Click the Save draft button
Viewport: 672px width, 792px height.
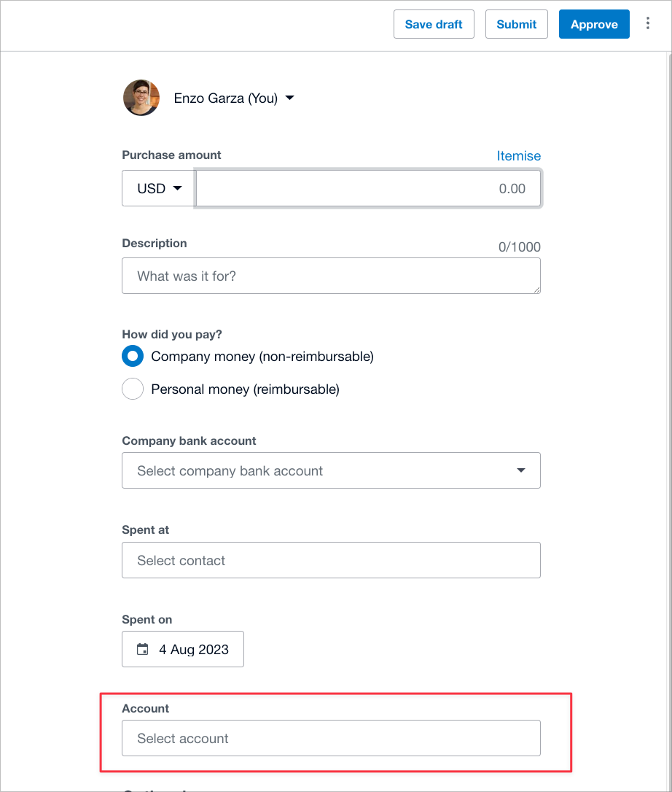click(x=434, y=23)
